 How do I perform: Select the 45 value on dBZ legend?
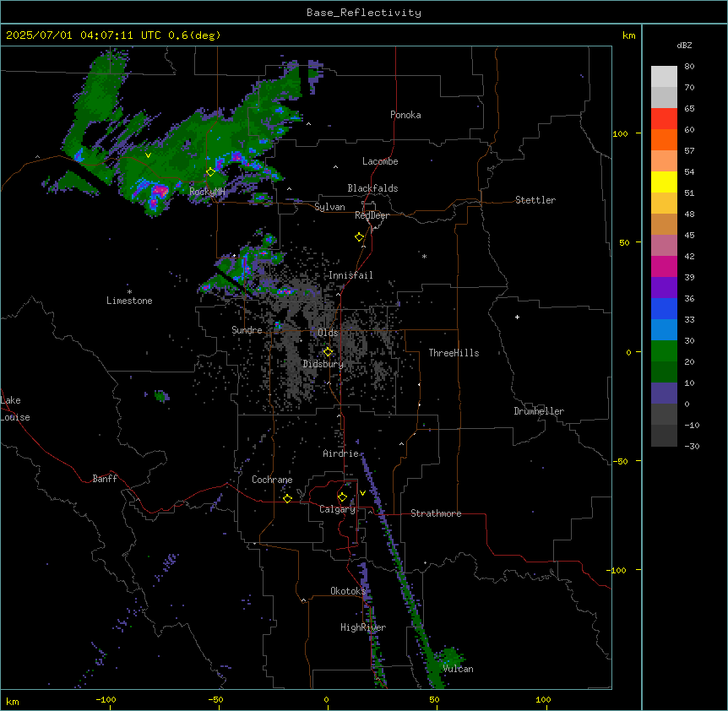pos(689,236)
